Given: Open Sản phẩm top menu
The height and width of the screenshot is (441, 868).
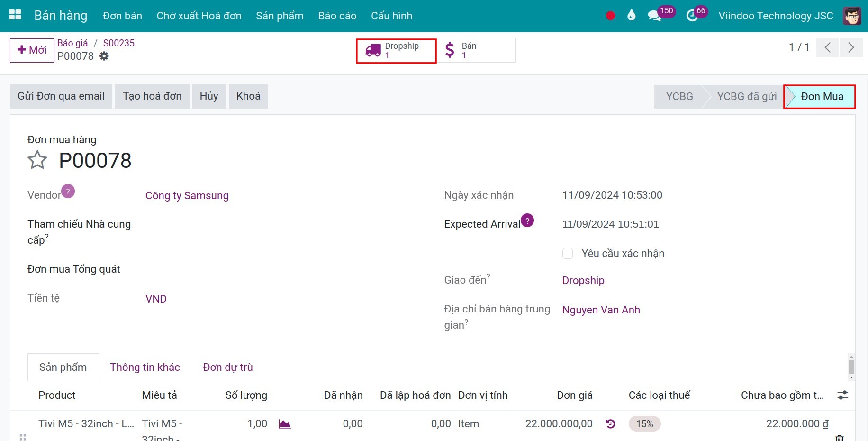Looking at the screenshot, I should (280, 16).
